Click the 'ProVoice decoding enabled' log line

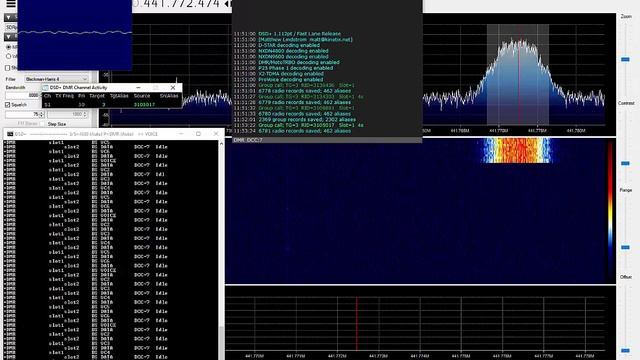(291, 80)
